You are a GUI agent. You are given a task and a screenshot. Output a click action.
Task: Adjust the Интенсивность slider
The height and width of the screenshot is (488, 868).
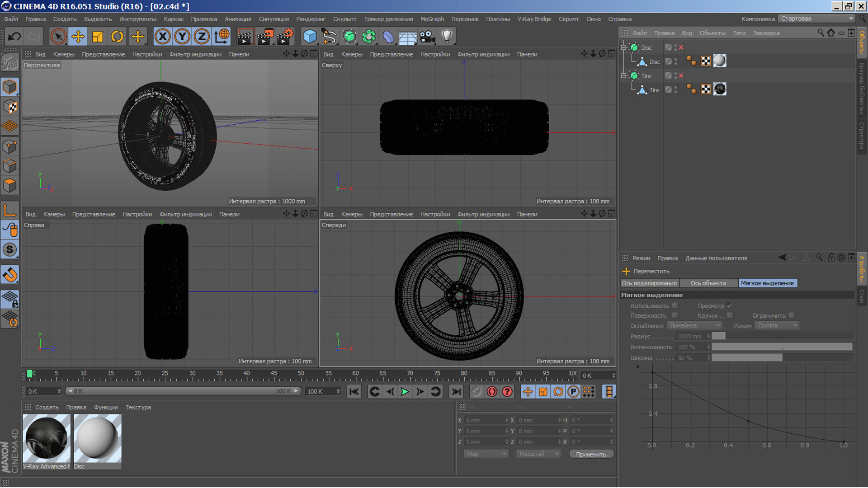click(782, 347)
